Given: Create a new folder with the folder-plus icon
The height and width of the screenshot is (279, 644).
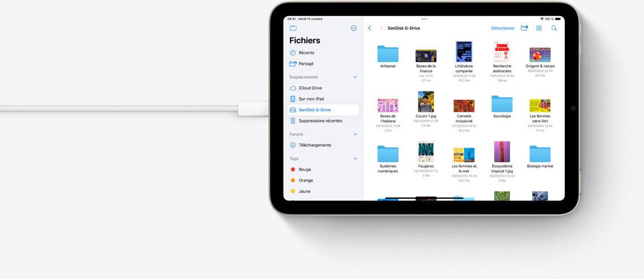Looking at the screenshot, I should [524, 28].
